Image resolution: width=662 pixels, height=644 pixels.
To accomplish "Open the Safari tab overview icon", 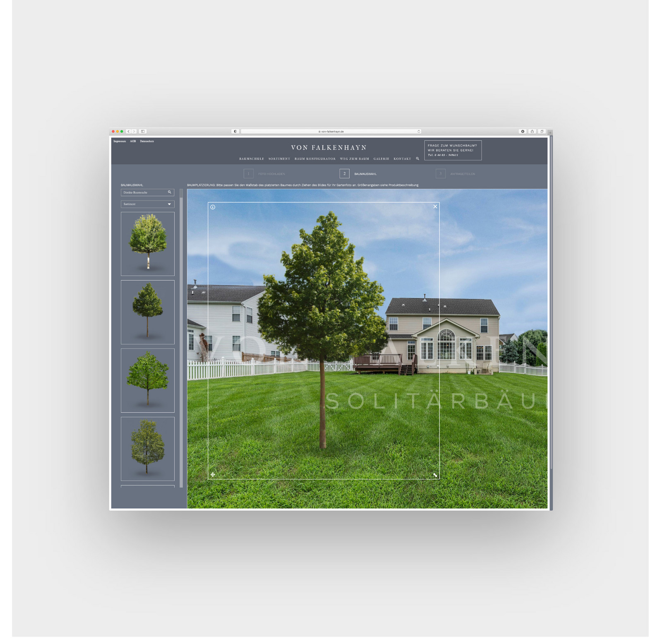I will click(x=542, y=131).
